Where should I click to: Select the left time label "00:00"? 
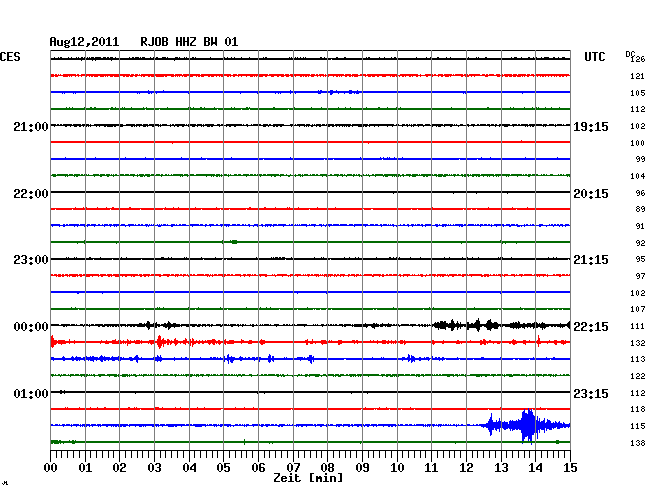pos(31,327)
